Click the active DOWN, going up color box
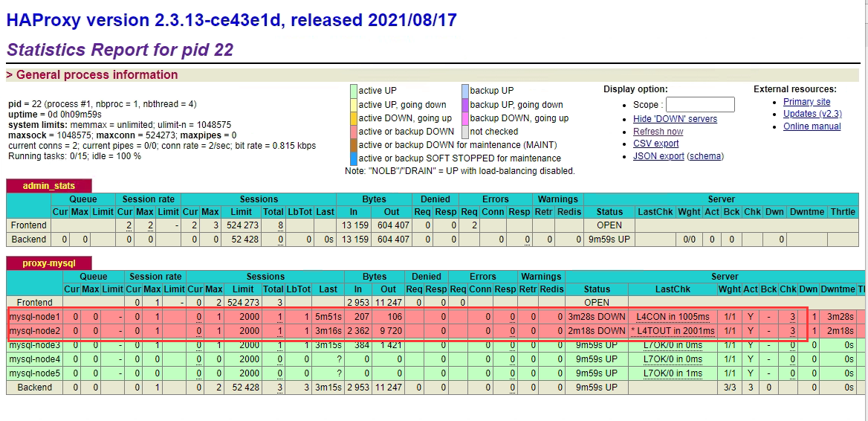The width and height of the screenshot is (868, 421). (354, 118)
